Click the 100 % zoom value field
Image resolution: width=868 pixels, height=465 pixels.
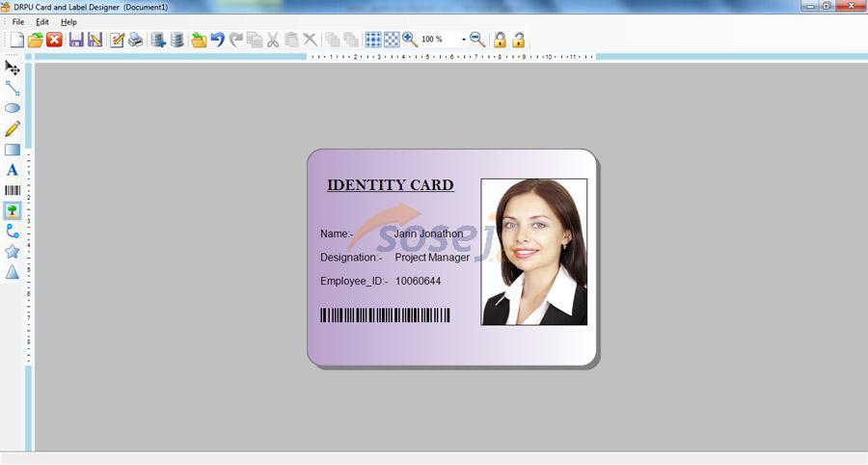click(439, 40)
